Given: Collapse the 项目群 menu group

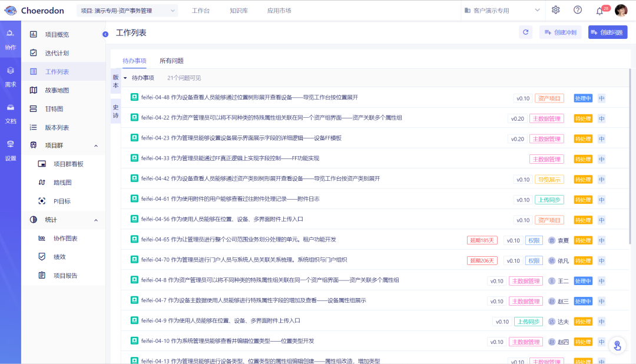Looking at the screenshot, I should [63, 145].
